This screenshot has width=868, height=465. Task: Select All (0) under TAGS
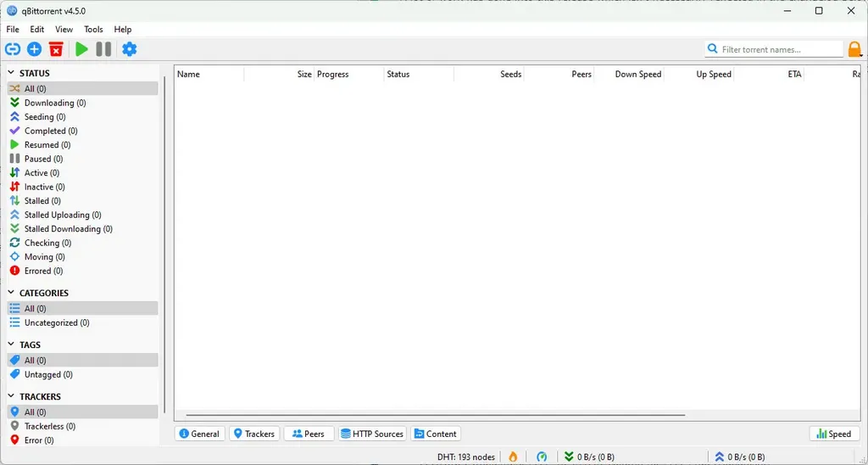(x=82, y=361)
